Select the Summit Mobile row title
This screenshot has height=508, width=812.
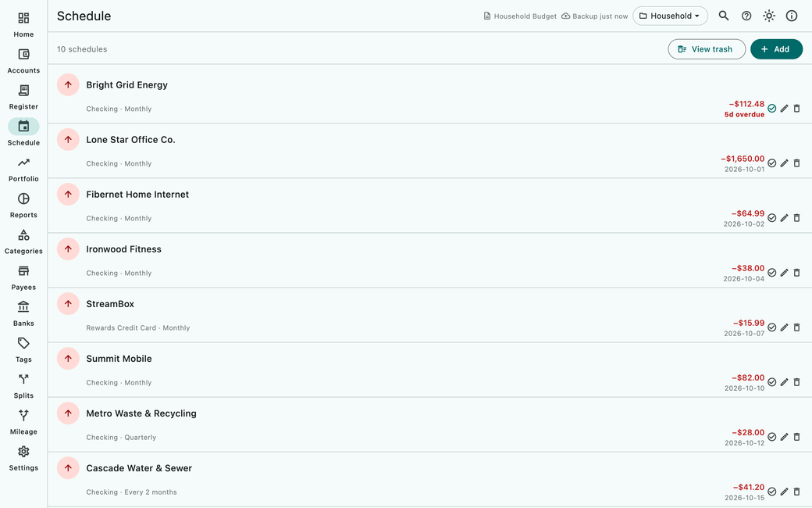119,359
